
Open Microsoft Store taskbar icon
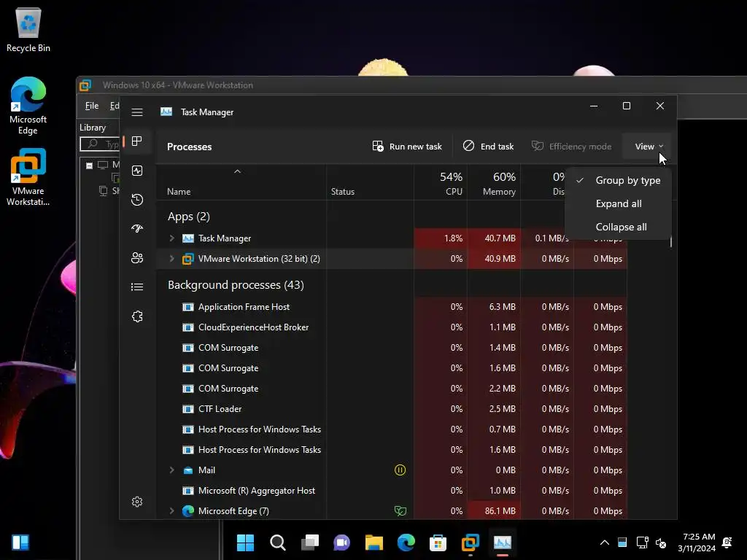pyautogui.click(x=438, y=542)
